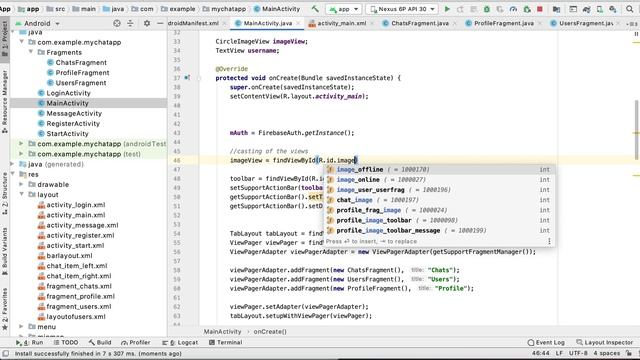The image size is (640, 360).
Task: Open the Layout Inspector button
Action: [604, 342]
